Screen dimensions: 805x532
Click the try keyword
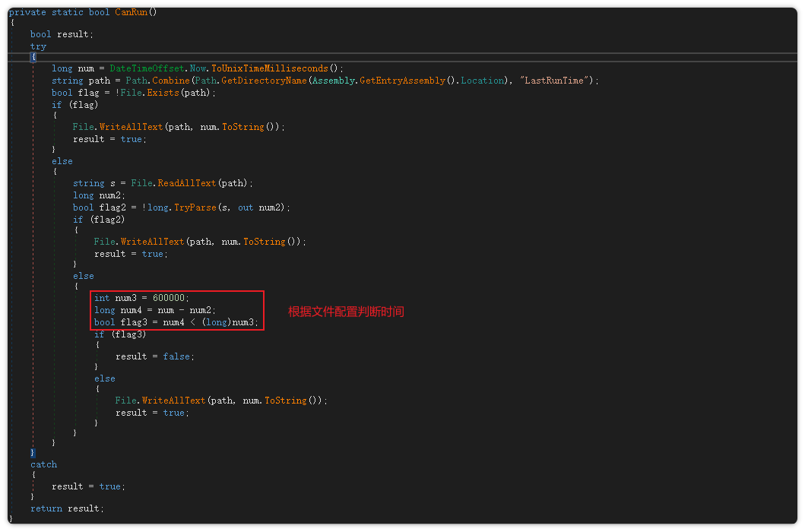click(x=38, y=46)
